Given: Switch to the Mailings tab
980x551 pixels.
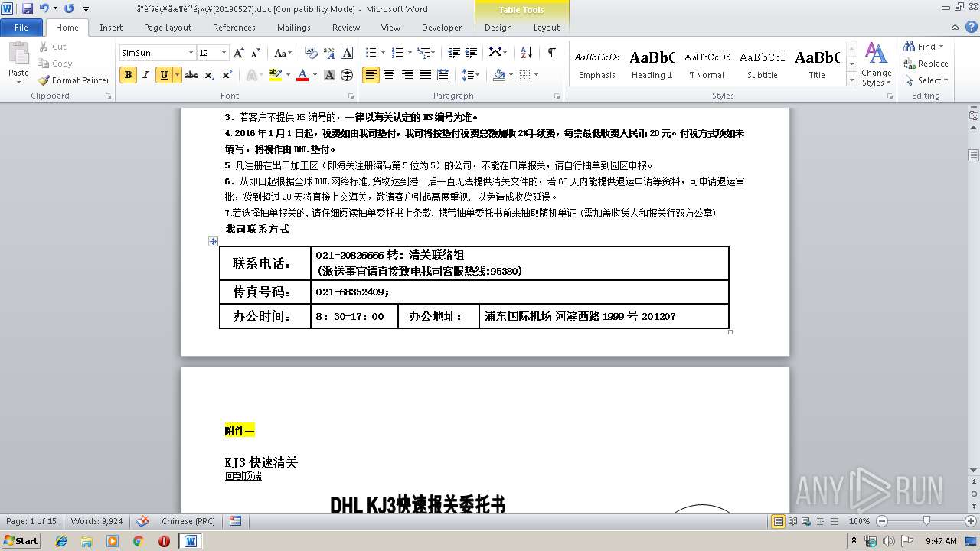Looking at the screenshot, I should click(x=294, y=28).
